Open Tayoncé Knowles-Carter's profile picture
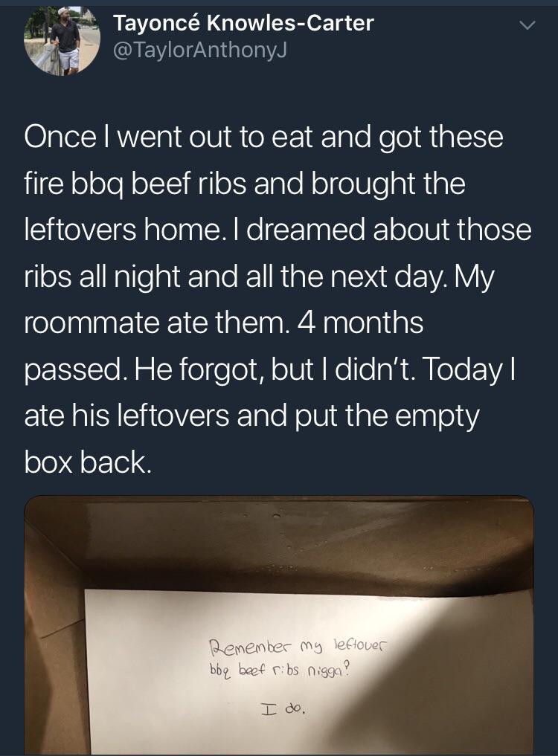Viewport: 558px width, 756px height. click(x=62, y=40)
